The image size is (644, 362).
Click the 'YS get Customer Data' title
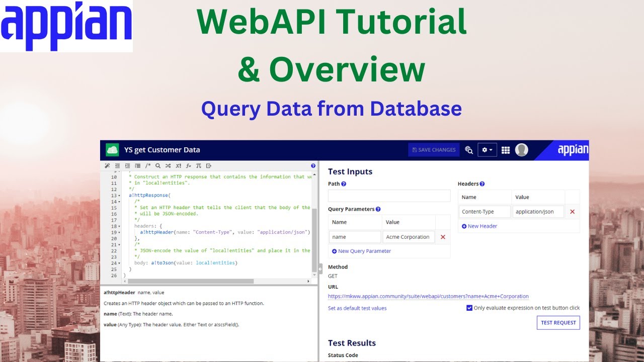click(162, 150)
